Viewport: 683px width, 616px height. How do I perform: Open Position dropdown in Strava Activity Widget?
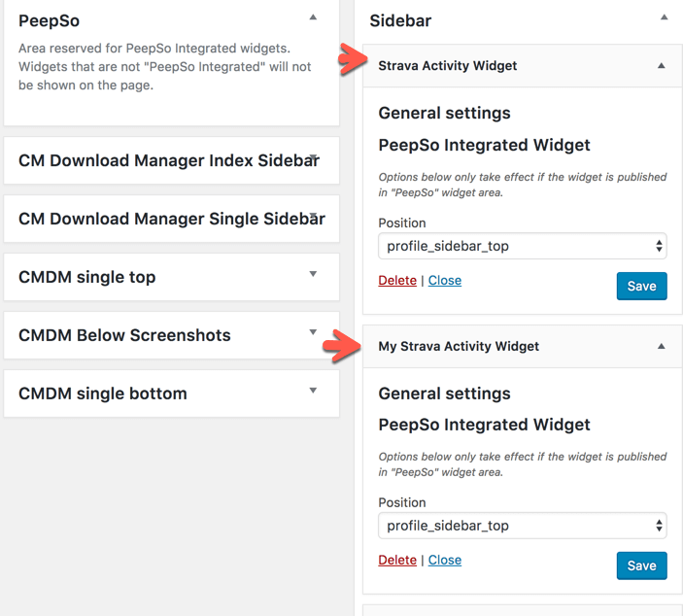pos(522,246)
